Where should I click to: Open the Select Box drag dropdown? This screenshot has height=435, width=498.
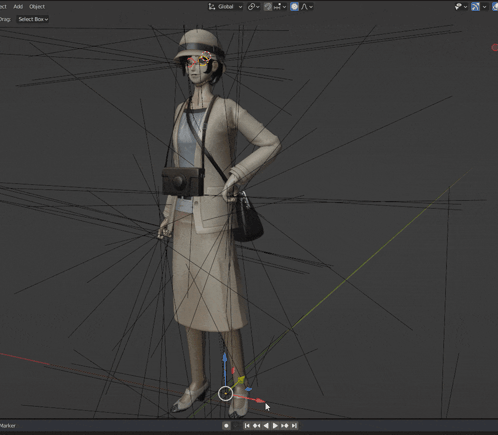point(33,19)
